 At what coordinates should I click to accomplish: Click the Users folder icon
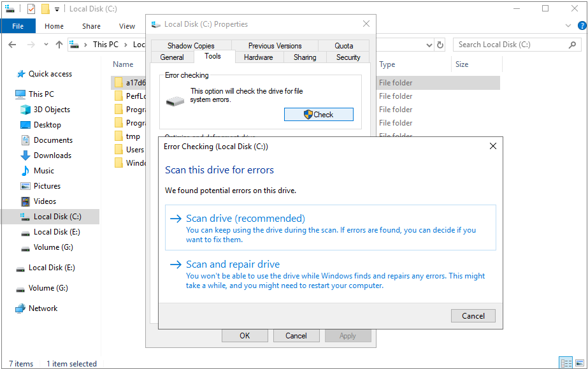119,149
